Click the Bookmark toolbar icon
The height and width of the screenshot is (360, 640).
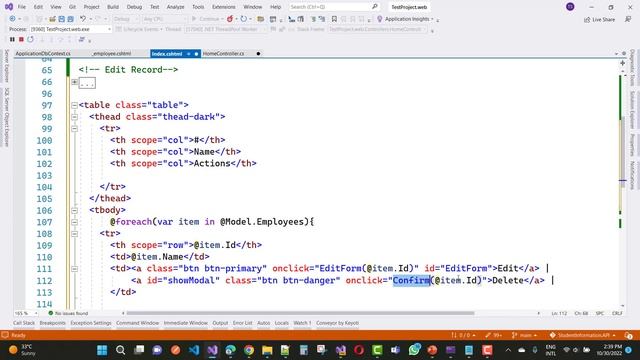click(x=334, y=19)
